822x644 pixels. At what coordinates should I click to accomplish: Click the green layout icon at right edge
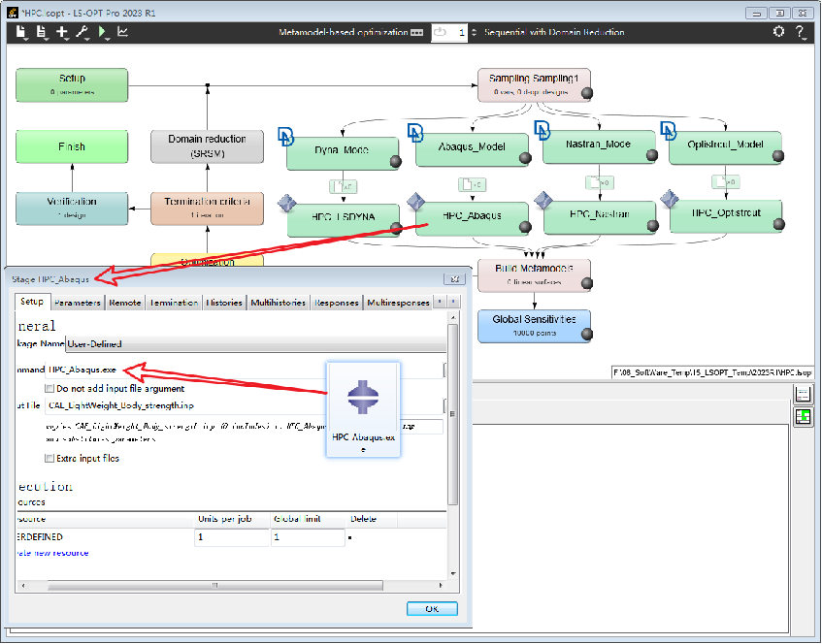pyautogui.click(x=803, y=417)
